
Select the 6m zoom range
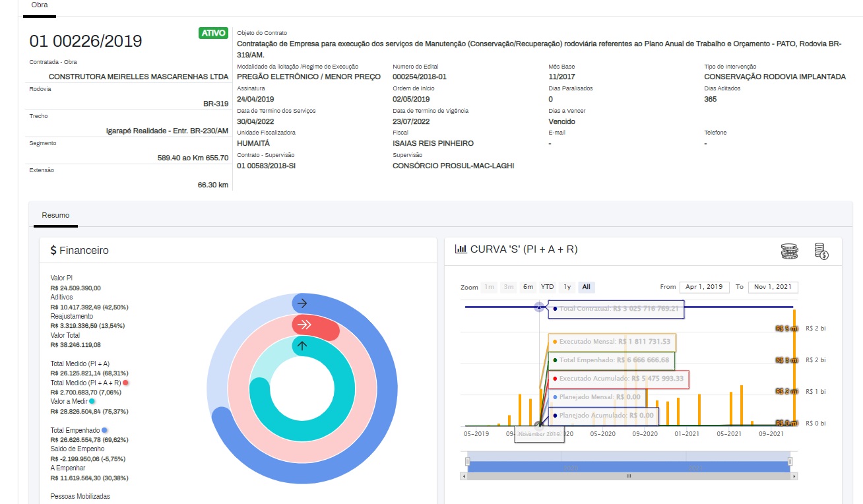point(528,287)
